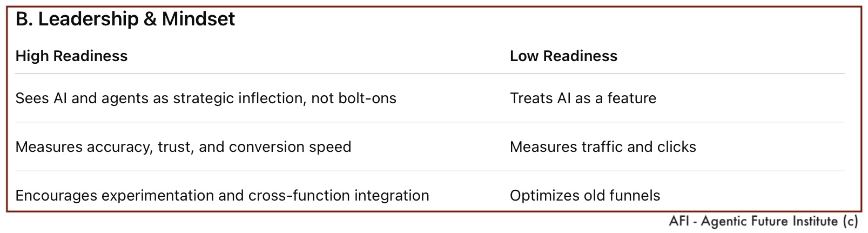The image size is (868, 233).
Task: Click the "Measures traffic and clicks" cell
Action: (x=603, y=147)
